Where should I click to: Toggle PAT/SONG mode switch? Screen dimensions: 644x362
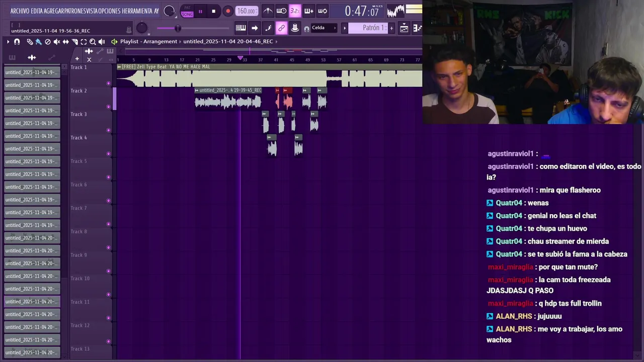pos(187,11)
